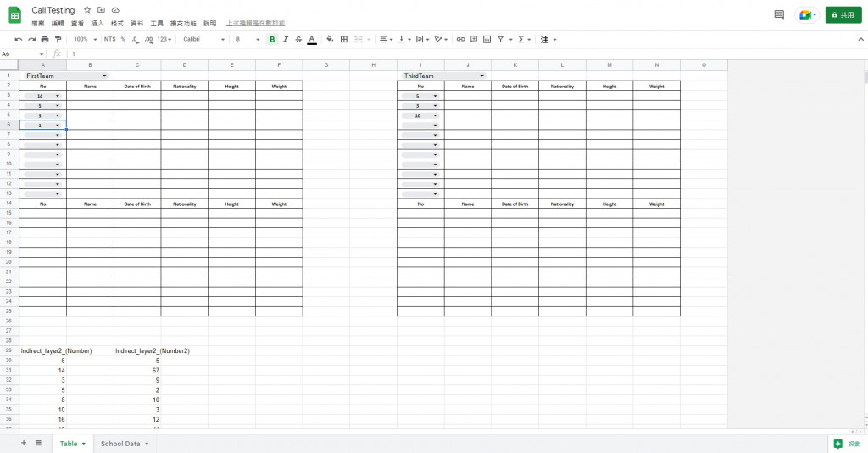Redo the last action
This screenshot has width=868, height=453.
tap(31, 39)
